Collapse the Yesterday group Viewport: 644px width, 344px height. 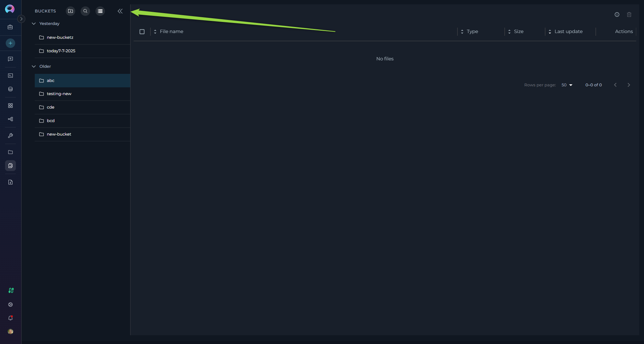click(34, 24)
